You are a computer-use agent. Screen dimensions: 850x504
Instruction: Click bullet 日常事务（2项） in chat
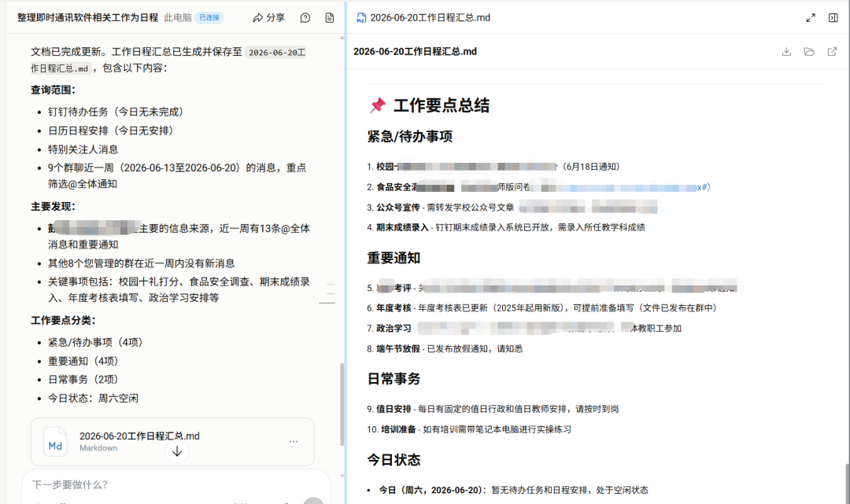84,380
